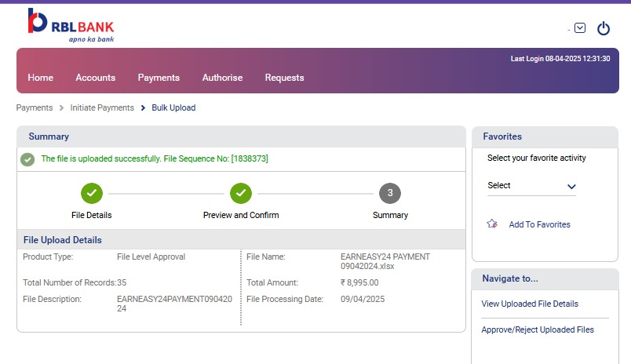Click the Summary panel heading
Viewport: 631px width, 364px height.
click(x=49, y=136)
